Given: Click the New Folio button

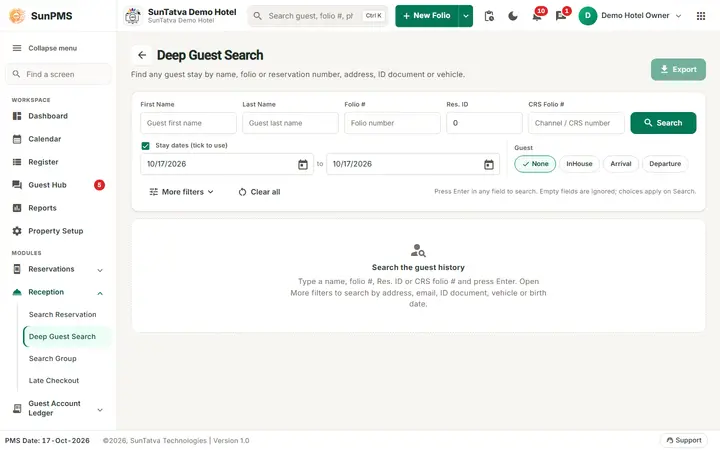Looking at the screenshot, I should (x=427, y=16).
